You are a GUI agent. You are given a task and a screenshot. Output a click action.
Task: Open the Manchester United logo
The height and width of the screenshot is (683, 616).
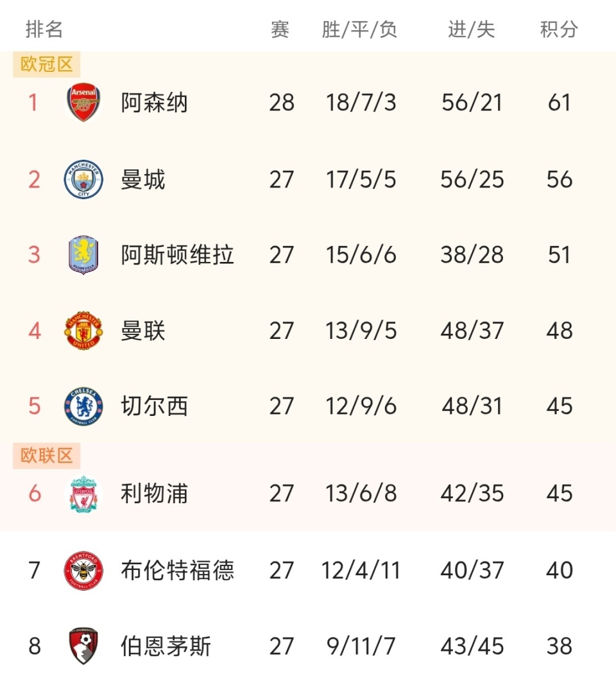click(x=83, y=331)
